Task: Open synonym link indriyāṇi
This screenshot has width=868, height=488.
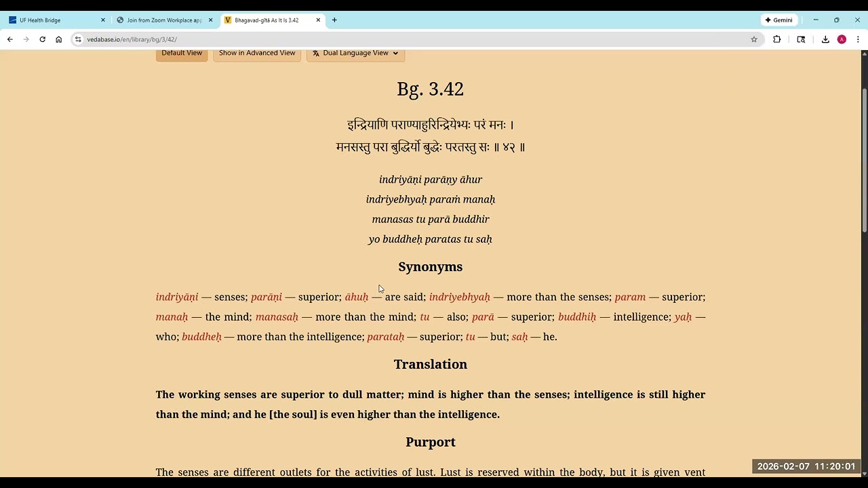Action: click(x=177, y=297)
